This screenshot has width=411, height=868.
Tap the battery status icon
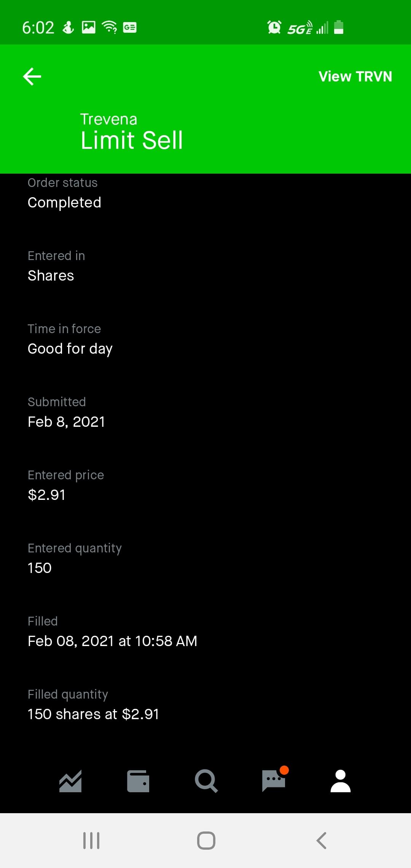tap(339, 27)
